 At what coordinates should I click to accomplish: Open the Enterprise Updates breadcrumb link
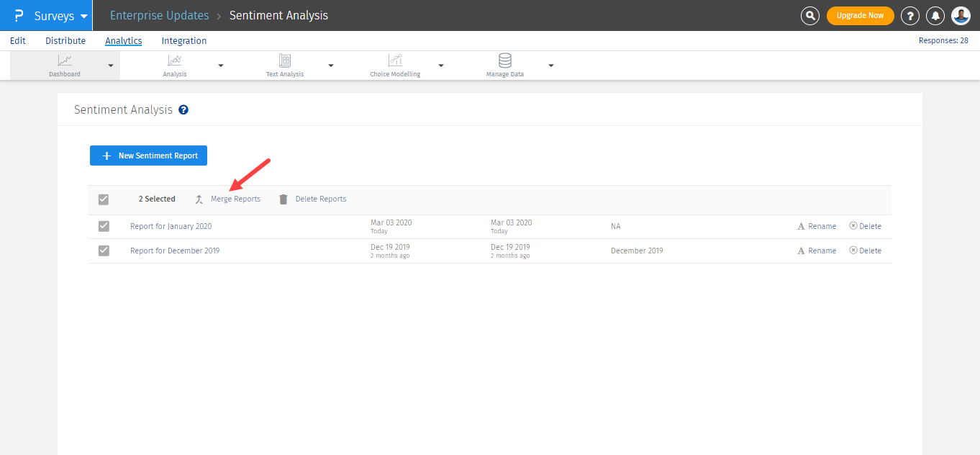tap(159, 15)
